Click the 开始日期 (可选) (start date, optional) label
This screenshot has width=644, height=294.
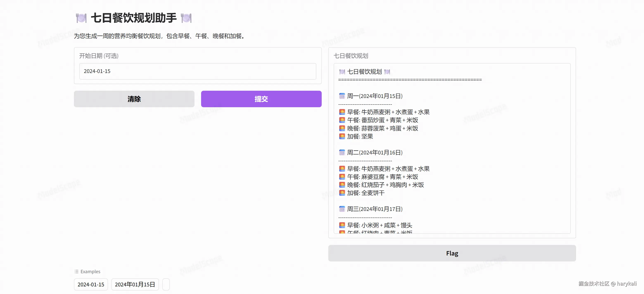pyautogui.click(x=99, y=56)
